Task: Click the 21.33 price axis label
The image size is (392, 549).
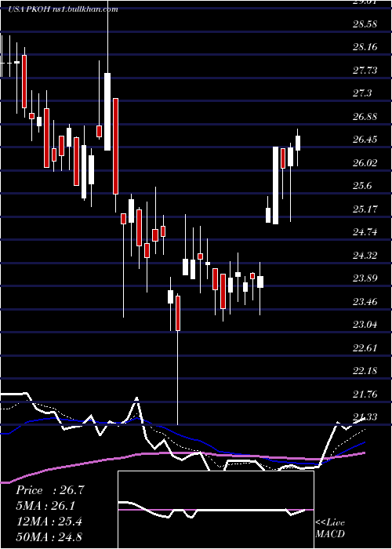Action: (365, 417)
